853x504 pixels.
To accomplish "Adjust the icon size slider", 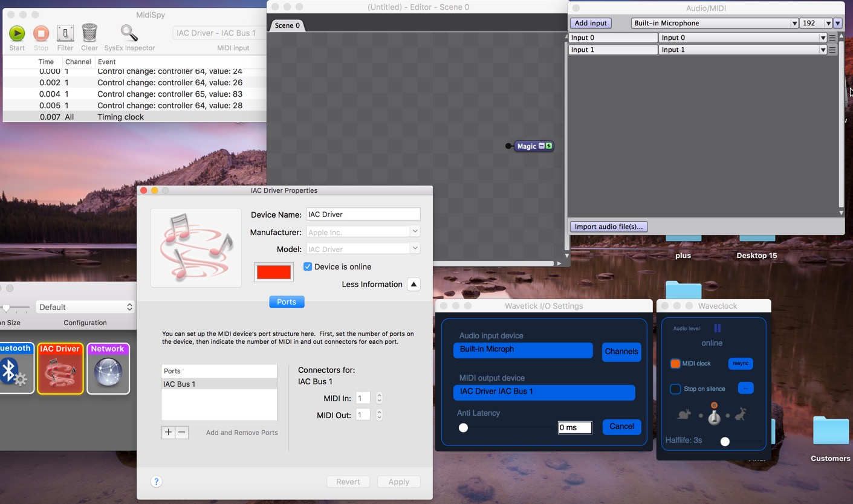I will click(x=6, y=308).
